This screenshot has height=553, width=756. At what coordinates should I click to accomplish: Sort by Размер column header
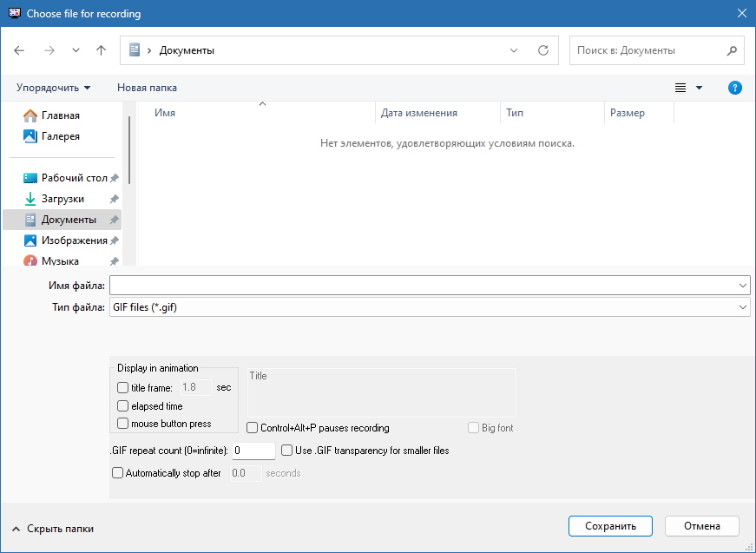627,113
